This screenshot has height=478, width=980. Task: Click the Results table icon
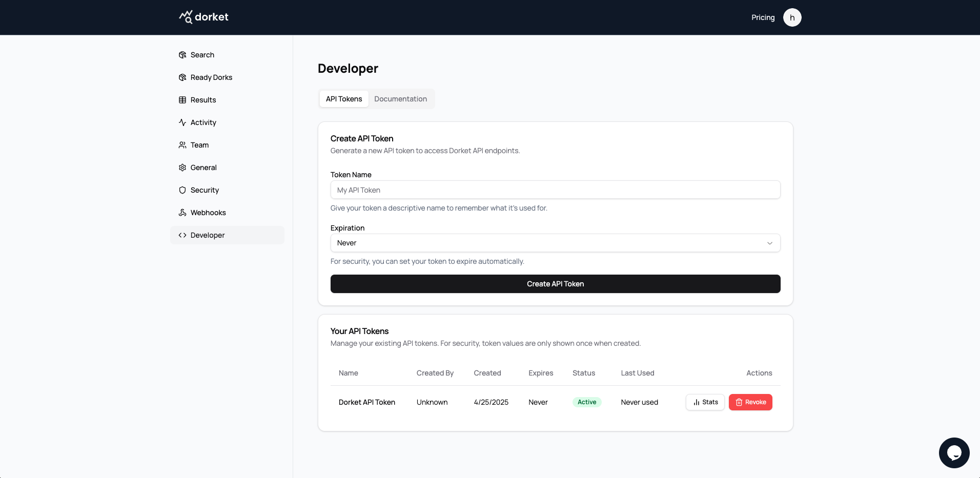(x=182, y=100)
